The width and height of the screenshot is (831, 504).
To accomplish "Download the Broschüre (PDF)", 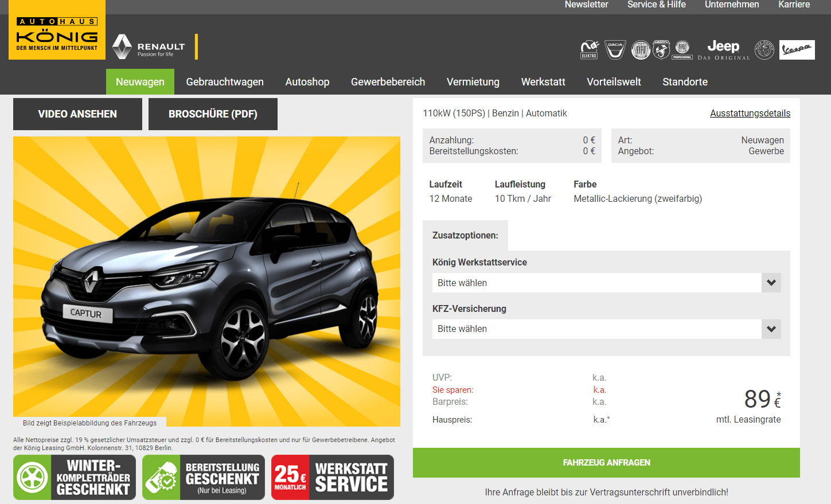I will coord(213,114).
